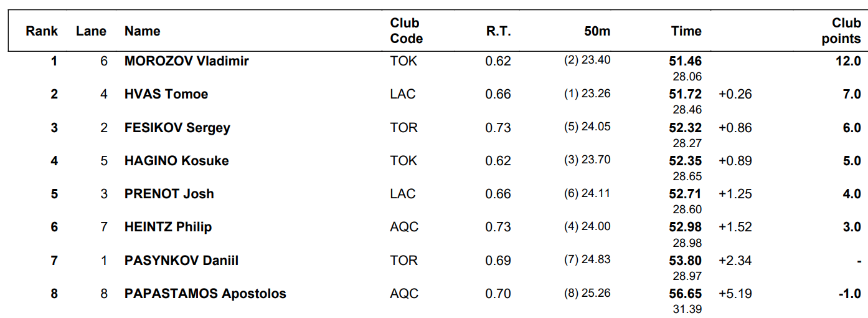Click PAPASTAMOS Apostolos name
This screenshot has width=868, height=318.
(205, 294)
